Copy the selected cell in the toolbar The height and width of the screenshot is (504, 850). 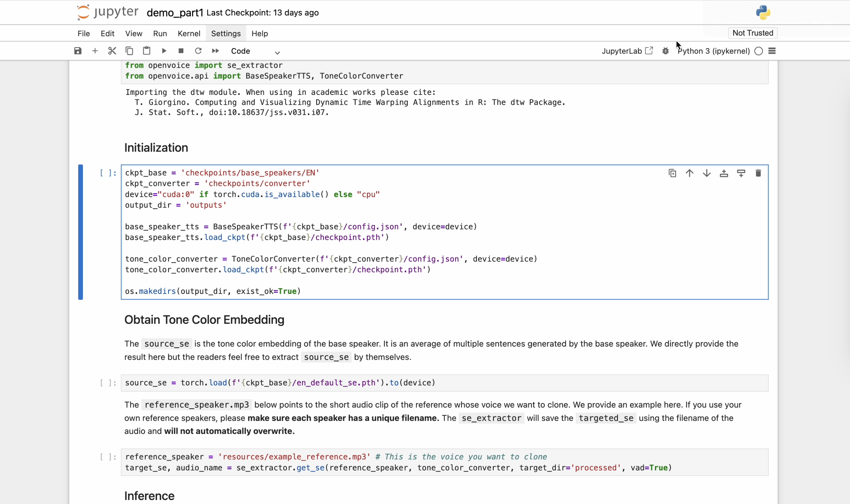tap(129, 51)
